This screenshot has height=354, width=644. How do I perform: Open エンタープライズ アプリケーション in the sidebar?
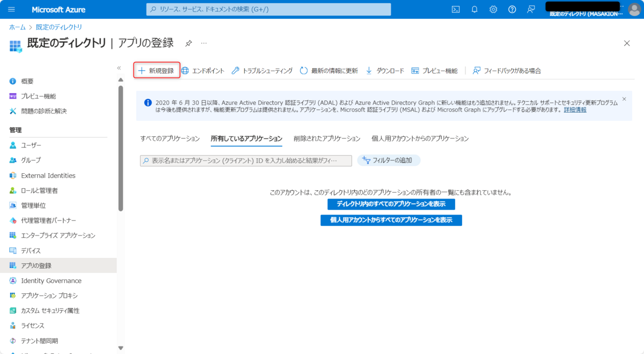pos(58,235)
